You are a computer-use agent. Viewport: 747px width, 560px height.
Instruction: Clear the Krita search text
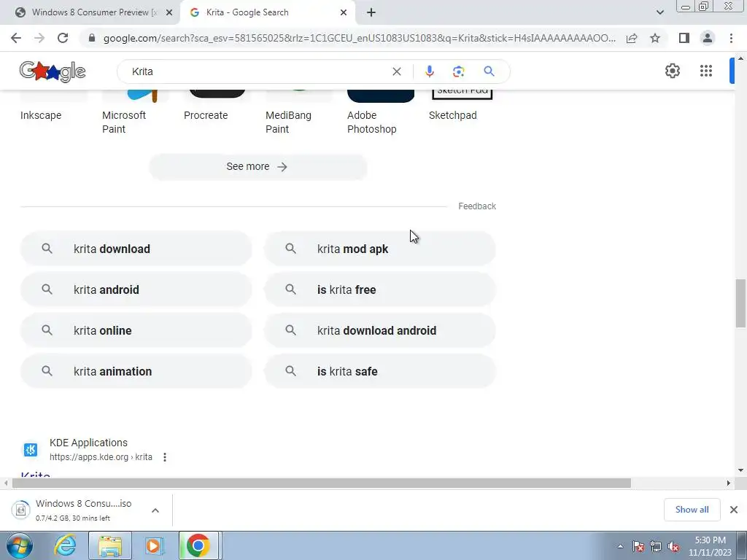[396, 71]
